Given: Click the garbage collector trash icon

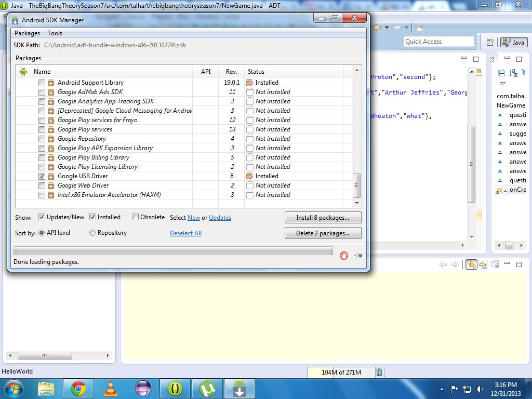Looking at the screenshot, I should pyautogui.click(x=379, y=372).
